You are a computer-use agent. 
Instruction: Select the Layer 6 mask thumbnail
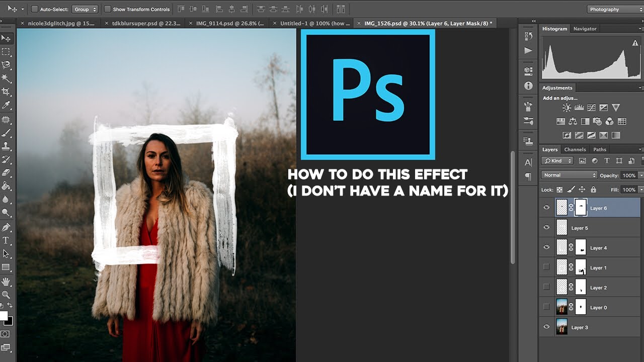click(x=581, y=208)
